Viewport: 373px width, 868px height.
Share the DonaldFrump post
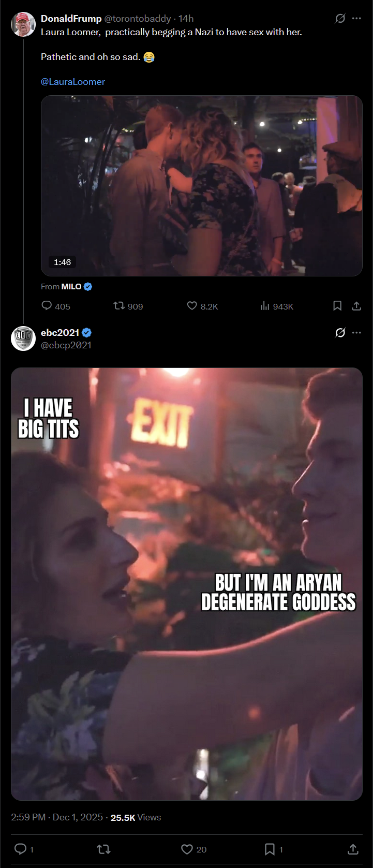point(356,306)
